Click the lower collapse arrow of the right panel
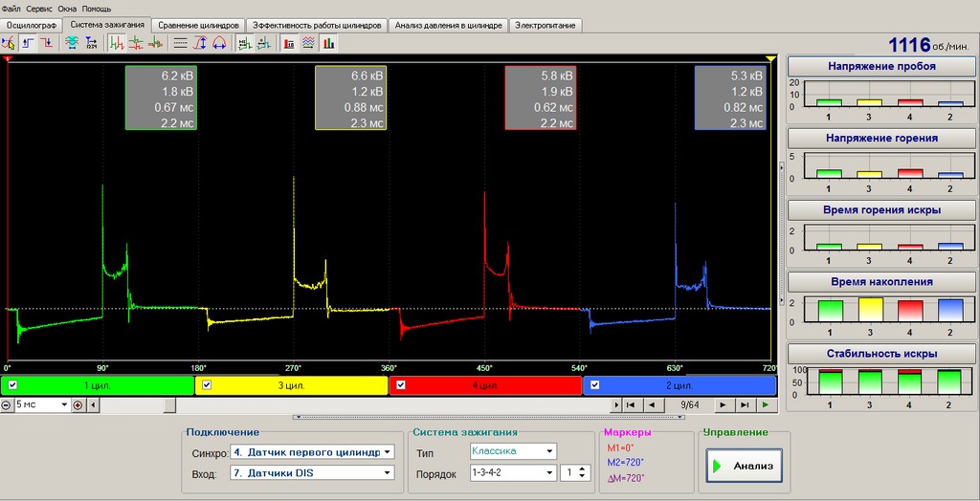Screen dimensions: 980x501 point(782,300)
